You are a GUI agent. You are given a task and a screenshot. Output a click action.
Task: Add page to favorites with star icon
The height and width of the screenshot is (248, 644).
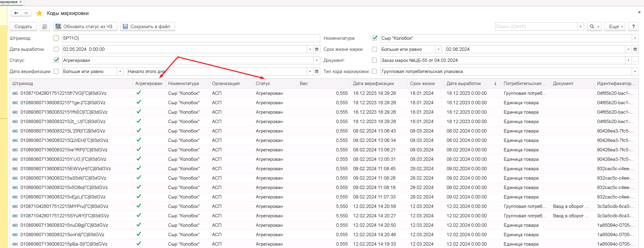[x=39, y=13]
